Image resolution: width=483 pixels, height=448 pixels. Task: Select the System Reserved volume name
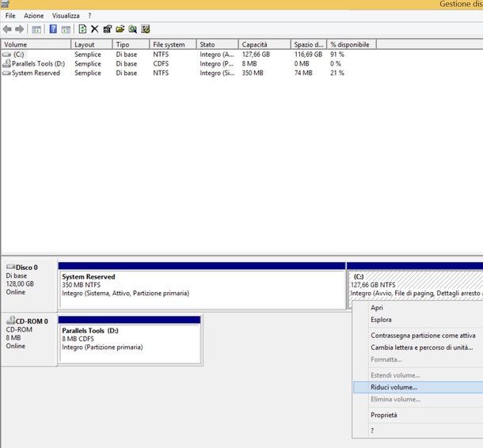36,73
